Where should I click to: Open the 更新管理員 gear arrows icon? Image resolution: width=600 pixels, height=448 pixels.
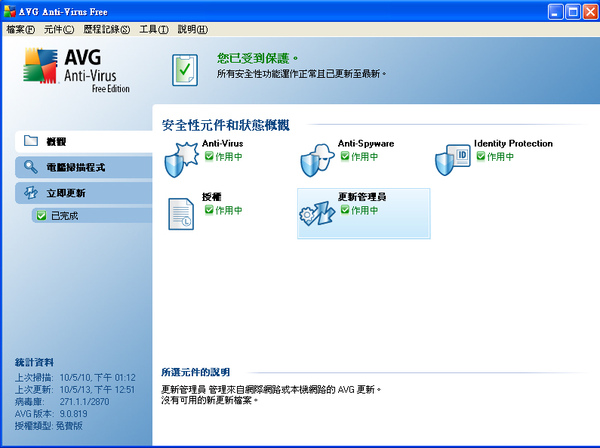pos(317,213)
